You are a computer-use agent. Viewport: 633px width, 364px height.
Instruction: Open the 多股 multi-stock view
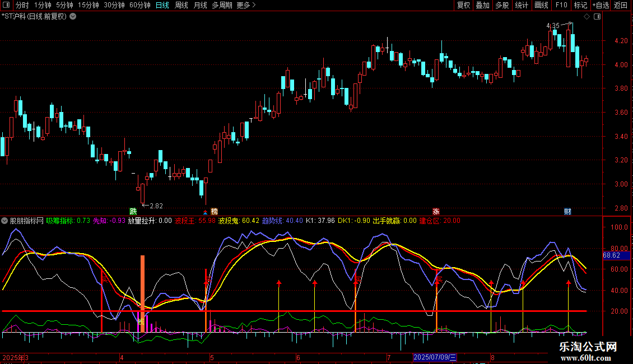pos(502,5)
